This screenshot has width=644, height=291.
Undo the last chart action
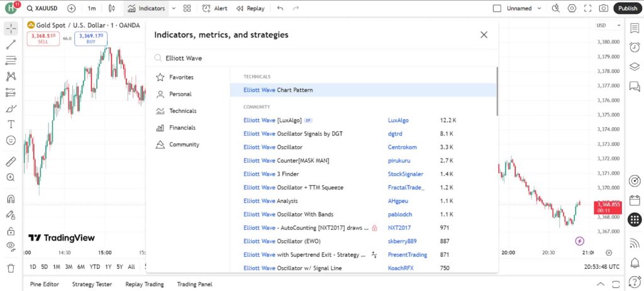pyautogui.click(x=280, y=8)
